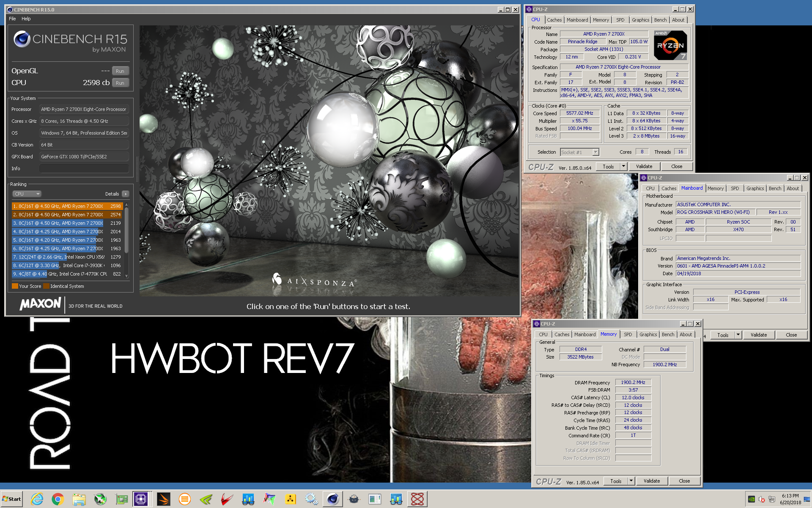The image size is (812, 508).
Task: Click the Core Speed value 5577.02 MHz
Action: coord(580,113)
